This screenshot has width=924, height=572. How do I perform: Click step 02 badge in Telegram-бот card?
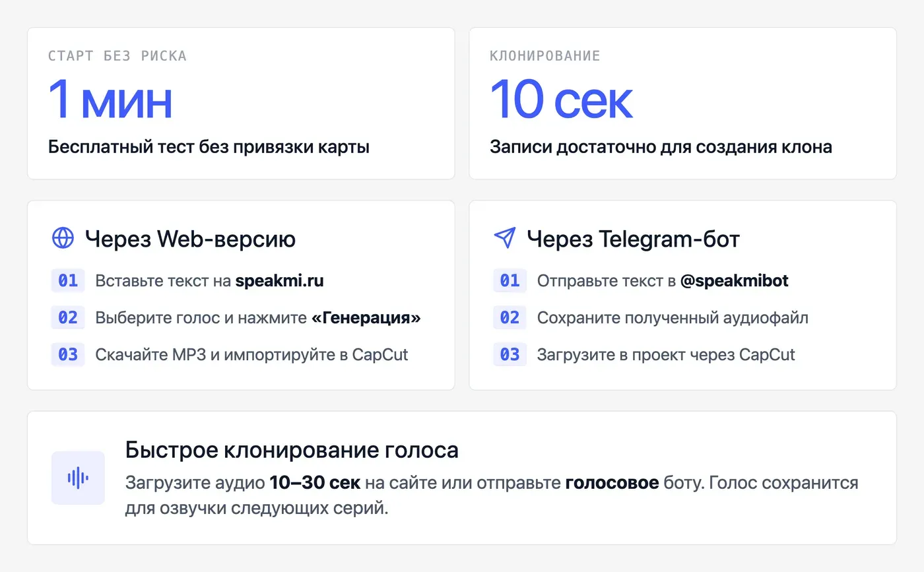pyautogui.click(x=510, y=317)
